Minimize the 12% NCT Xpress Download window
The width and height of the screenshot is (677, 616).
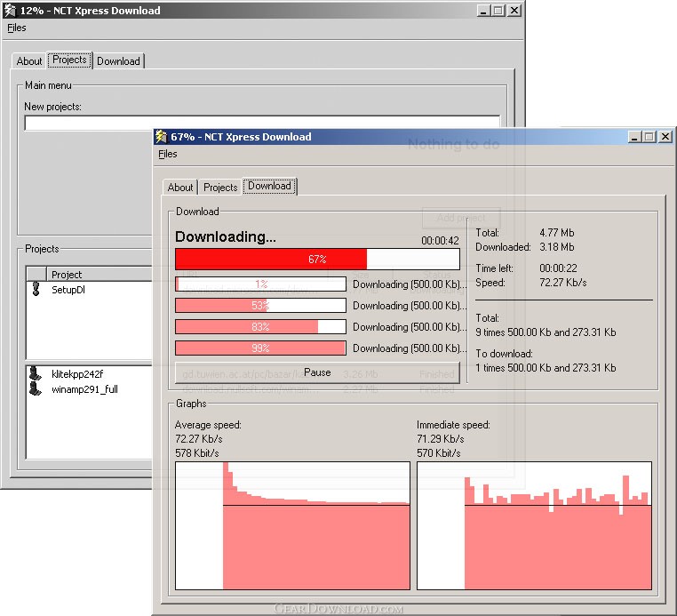(483, 11)
